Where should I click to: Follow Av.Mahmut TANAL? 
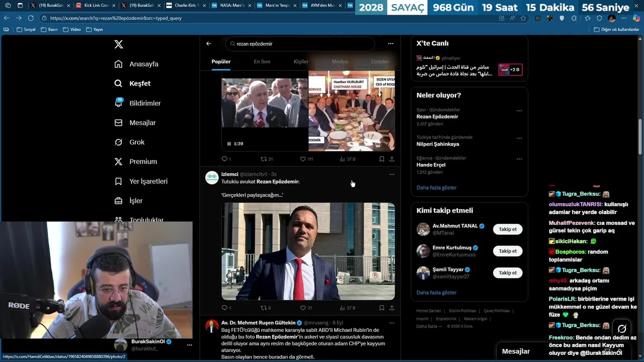[x=508, y=229]
